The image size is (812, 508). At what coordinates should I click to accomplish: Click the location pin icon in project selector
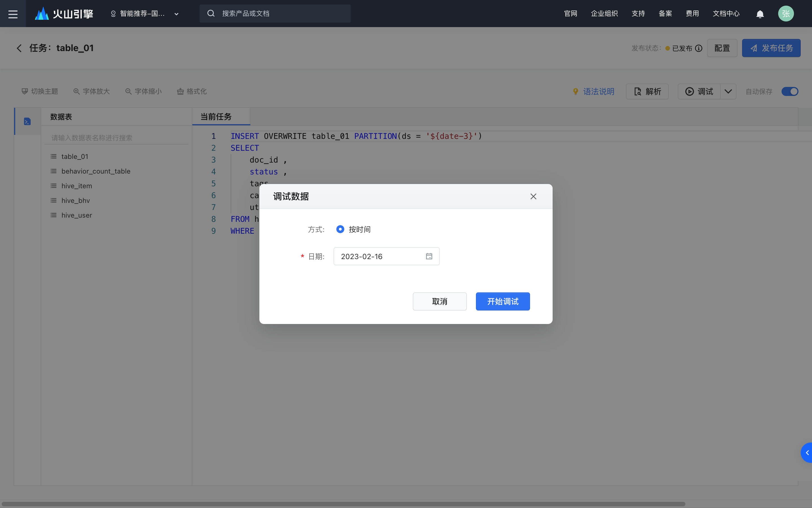pos(113,14)
